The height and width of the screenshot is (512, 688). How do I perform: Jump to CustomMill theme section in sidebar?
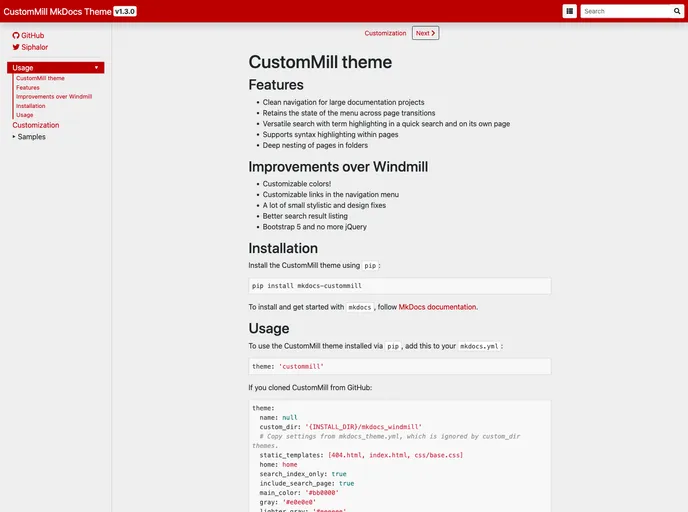(40, 78)
